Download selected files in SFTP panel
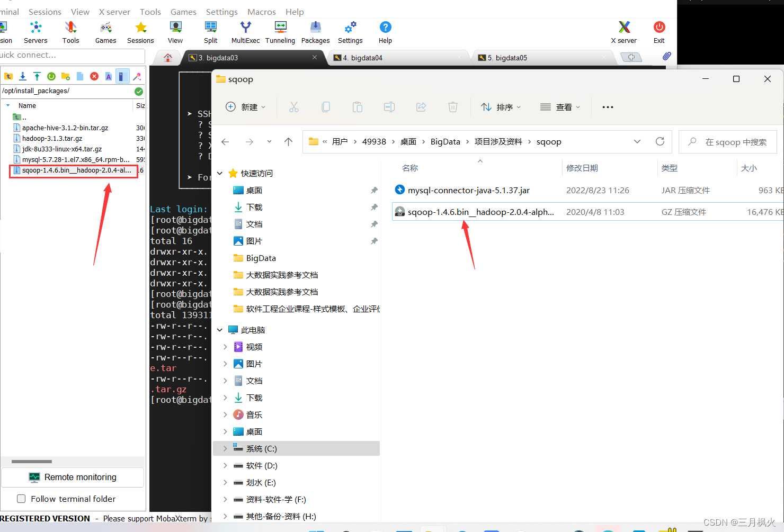784x532 pixels. click(x=23, y=76)
